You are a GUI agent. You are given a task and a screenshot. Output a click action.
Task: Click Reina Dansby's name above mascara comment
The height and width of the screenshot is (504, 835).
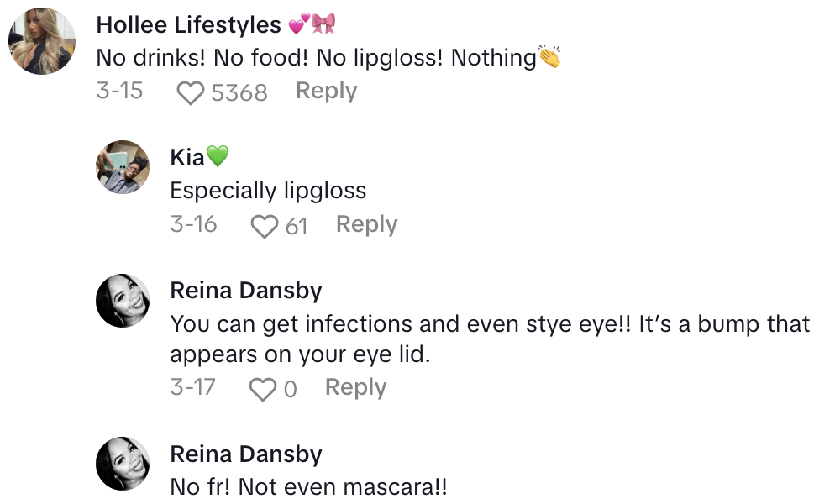pyautogui.click(x=246, y=454)
